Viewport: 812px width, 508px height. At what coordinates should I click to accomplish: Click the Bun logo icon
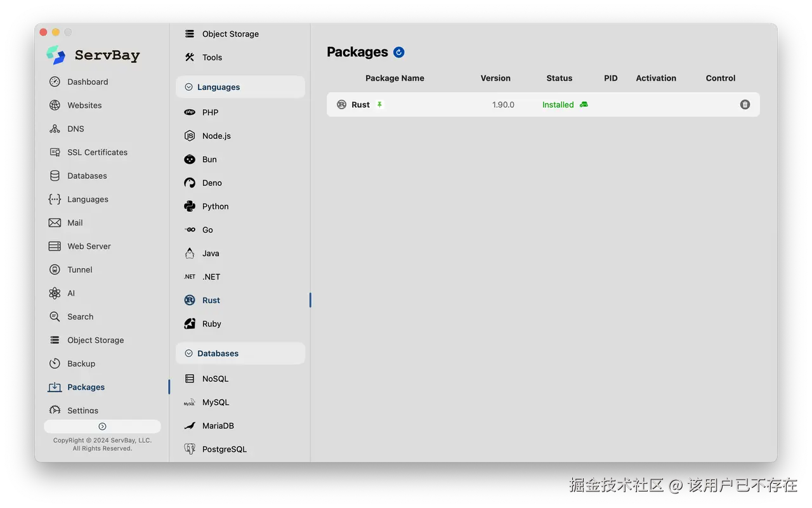pos(190,159)
